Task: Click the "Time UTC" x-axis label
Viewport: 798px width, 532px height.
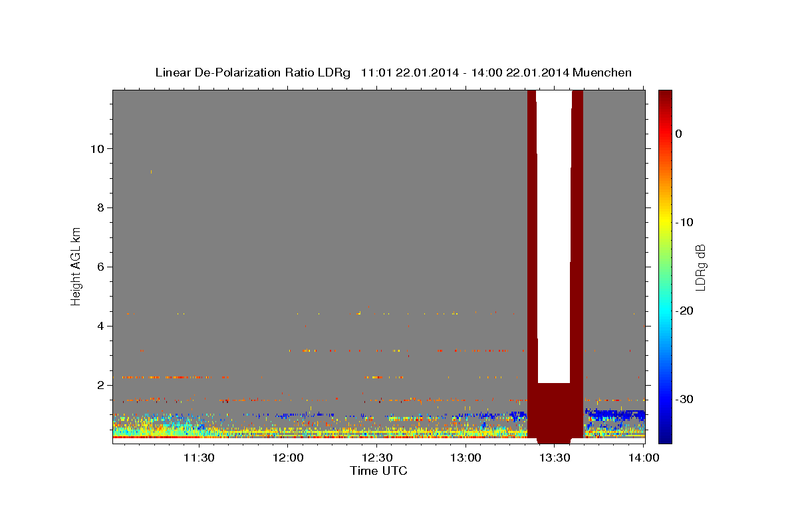Action: pos(378,471)
